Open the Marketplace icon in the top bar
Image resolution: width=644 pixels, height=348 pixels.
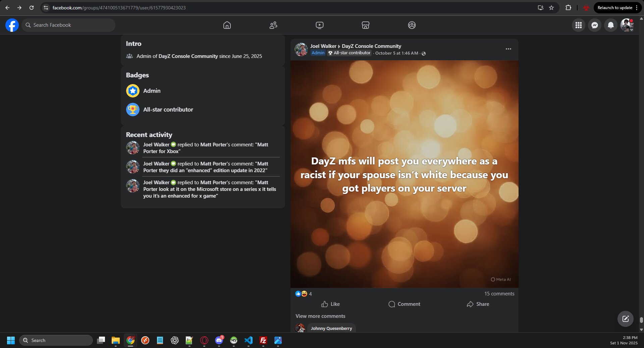[x=366, y=25]
